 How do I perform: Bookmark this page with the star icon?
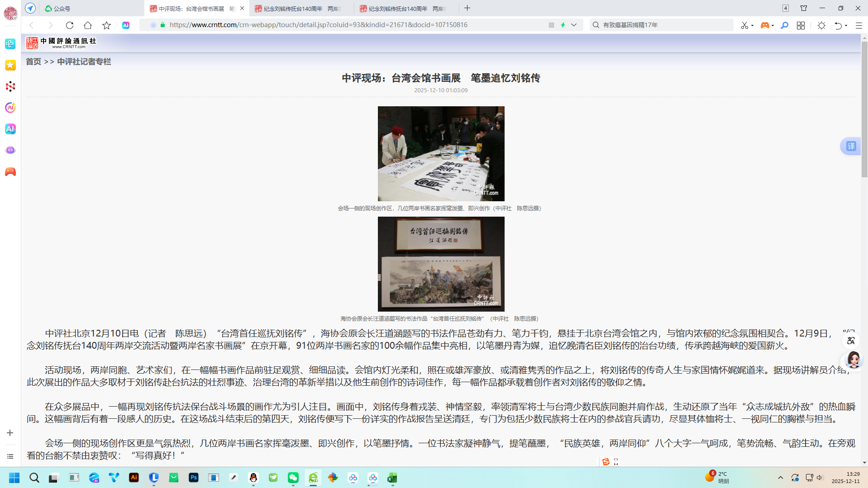pos(106,25)
